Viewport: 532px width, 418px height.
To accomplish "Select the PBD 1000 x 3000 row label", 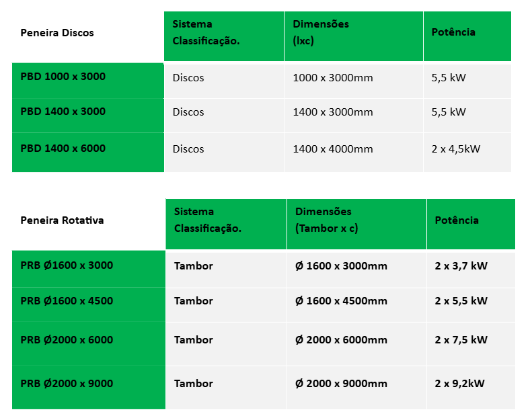I will coord(63,77).
